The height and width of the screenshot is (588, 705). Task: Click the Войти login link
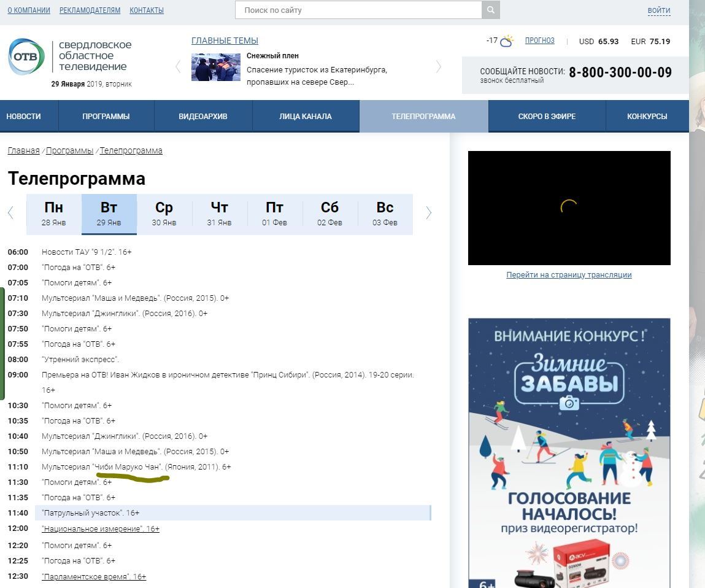658,10
